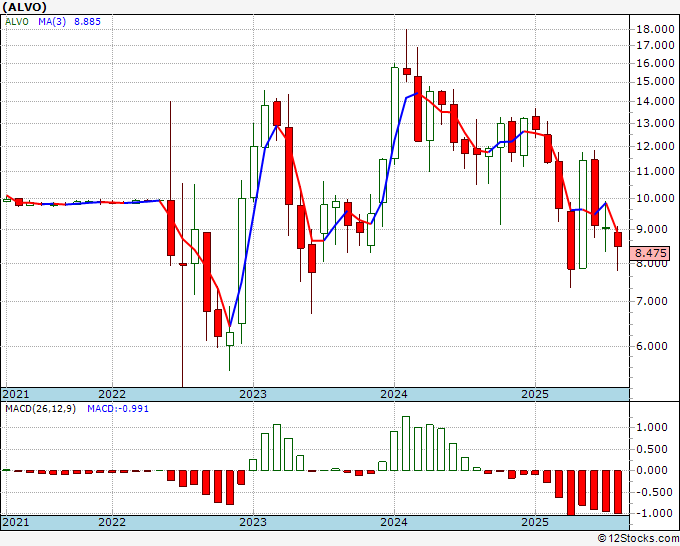The height and width of the screenshot is (546, 680).
Task: Click the 15.000 price axis label
Action: click(655, 82)
